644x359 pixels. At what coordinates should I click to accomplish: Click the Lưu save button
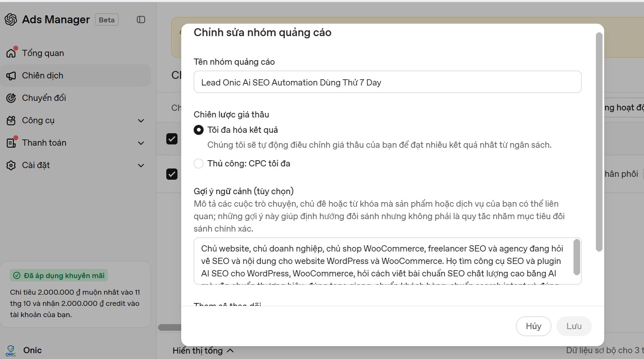[x=574, y=326]
